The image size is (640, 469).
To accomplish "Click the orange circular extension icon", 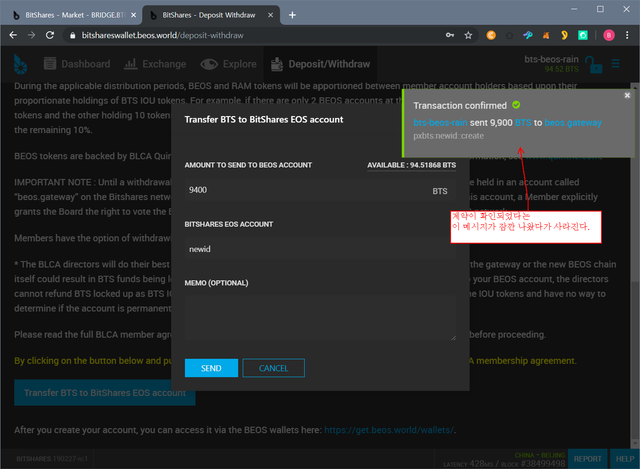I will tap(491, 36).
